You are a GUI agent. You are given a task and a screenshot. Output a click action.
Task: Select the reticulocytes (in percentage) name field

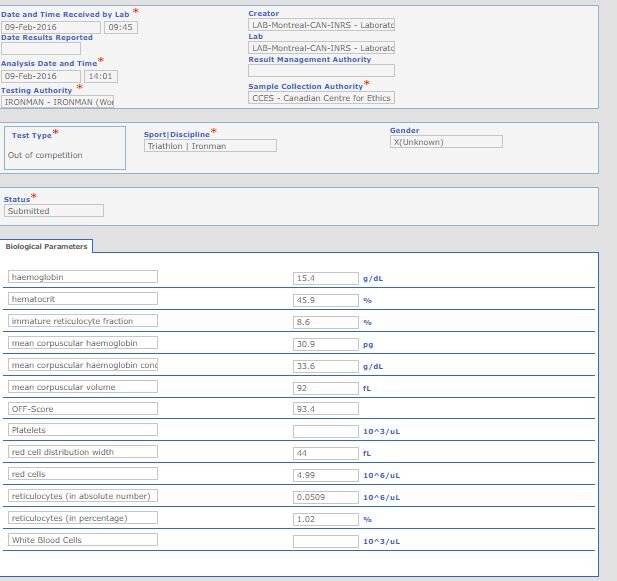tap(83, 518)
